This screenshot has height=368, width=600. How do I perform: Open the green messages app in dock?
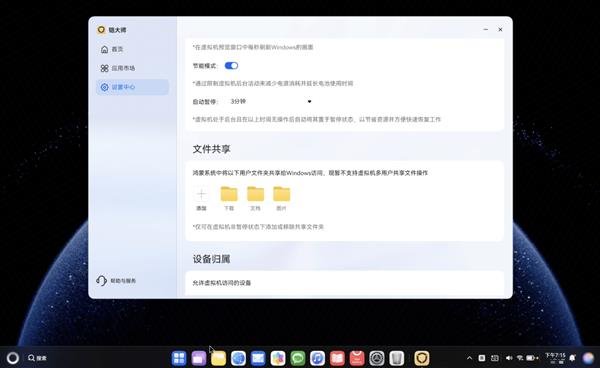click(x=297, y=358)
